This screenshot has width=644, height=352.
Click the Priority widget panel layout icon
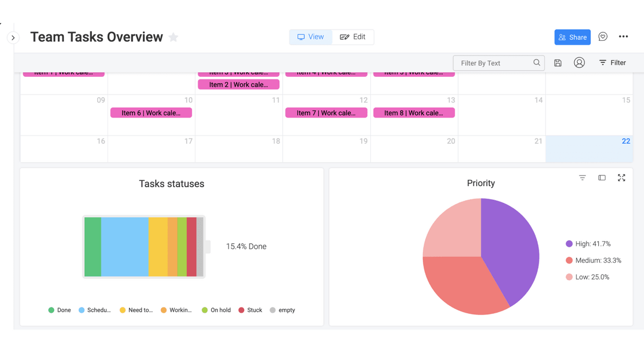[602, 178]
